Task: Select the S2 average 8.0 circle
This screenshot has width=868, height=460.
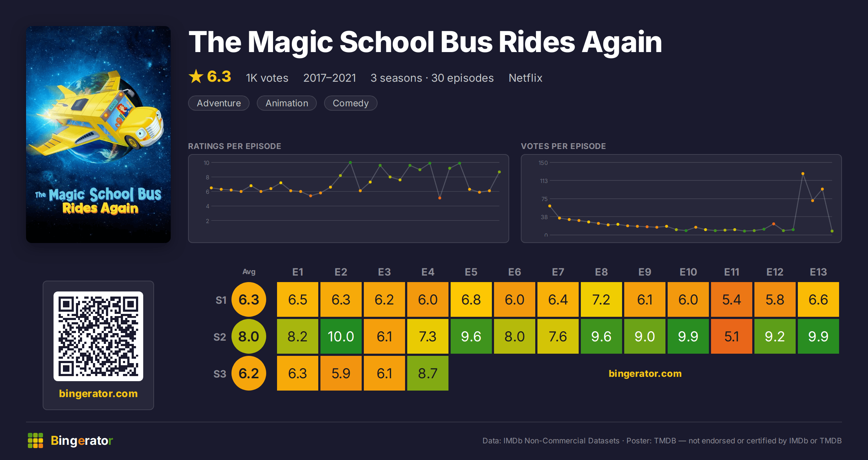Action: [x=249, y=336]
